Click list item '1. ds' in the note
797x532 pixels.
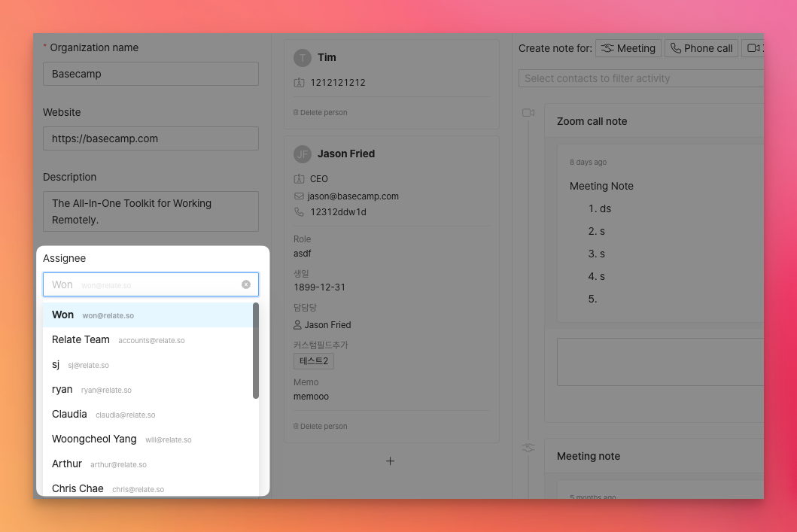coord(600,209)
